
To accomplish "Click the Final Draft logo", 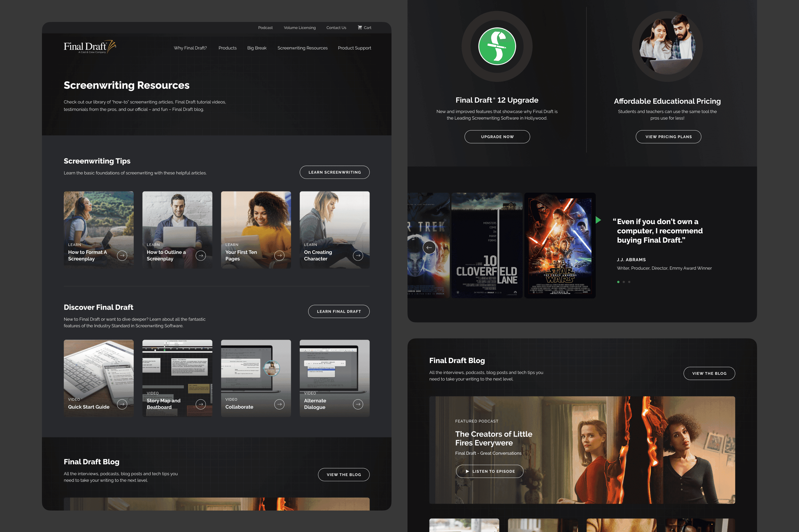I will (x=90, y=47).
